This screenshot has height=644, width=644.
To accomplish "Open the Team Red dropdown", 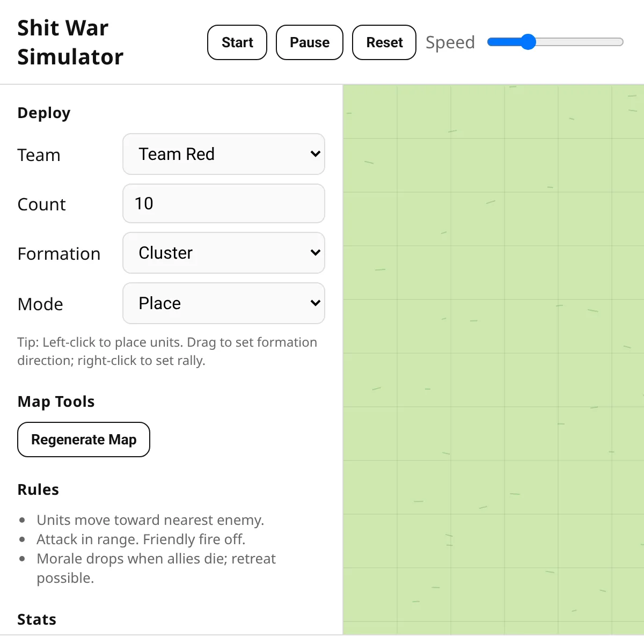I will click(x=224, y=154).
